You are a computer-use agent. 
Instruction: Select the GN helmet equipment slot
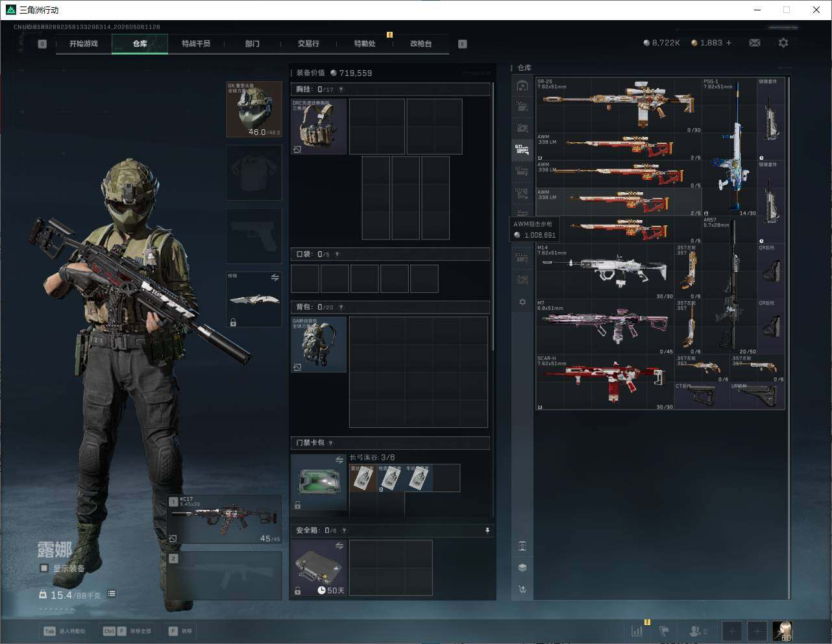[254, 109]
